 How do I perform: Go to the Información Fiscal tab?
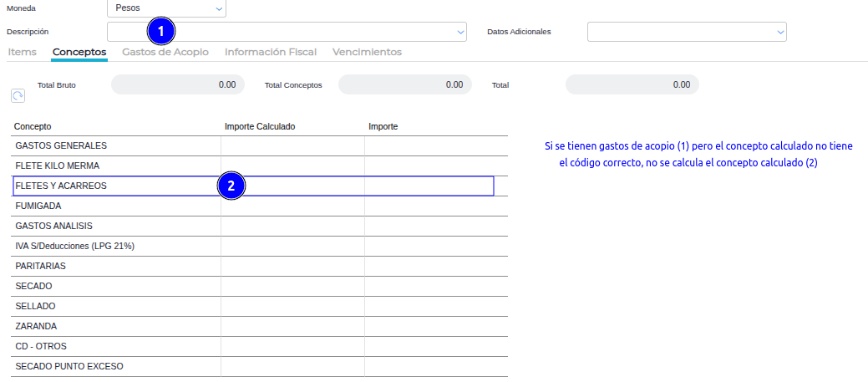coord(271,52)
